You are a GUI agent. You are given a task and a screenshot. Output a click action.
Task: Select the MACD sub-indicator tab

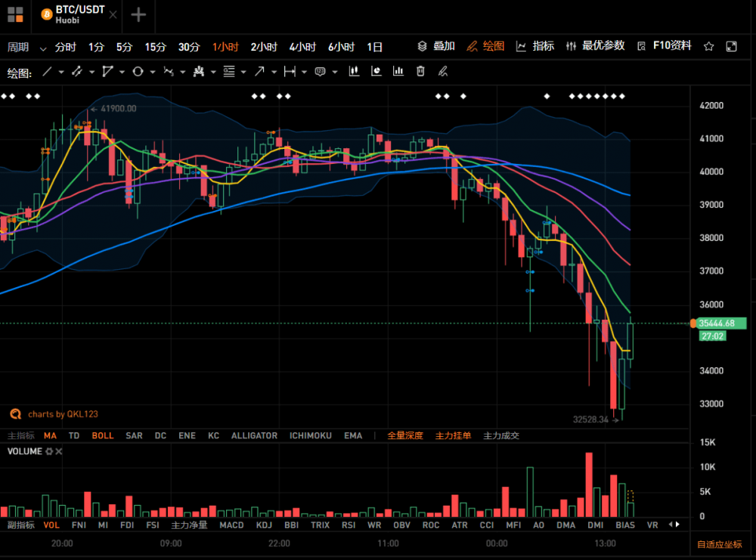[231, 524]
